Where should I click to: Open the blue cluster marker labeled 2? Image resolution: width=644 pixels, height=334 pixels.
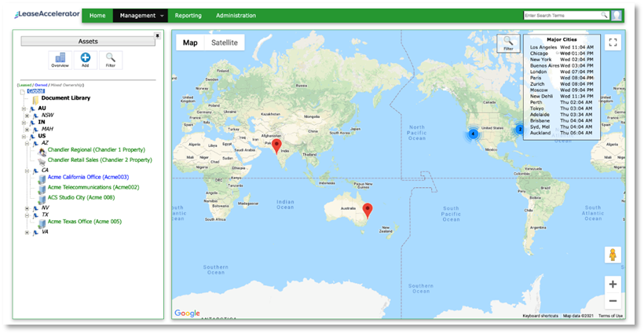tap(520, 130)
